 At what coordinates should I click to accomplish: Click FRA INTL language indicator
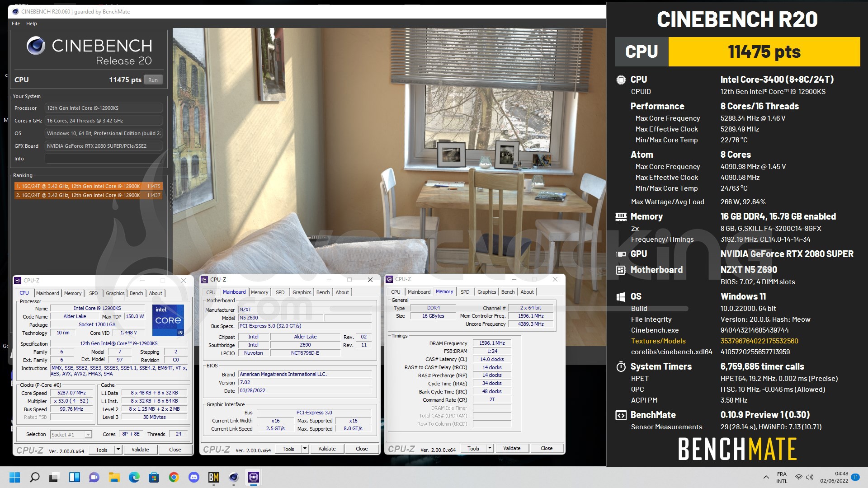[782, 477]
